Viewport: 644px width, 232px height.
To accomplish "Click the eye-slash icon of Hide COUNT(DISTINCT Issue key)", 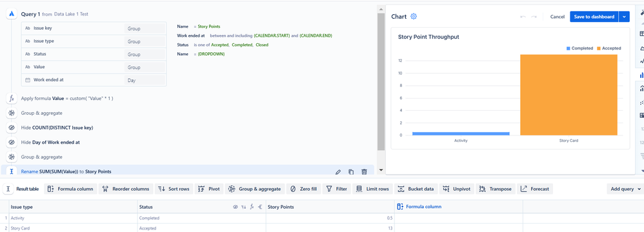I will (12, 128).
